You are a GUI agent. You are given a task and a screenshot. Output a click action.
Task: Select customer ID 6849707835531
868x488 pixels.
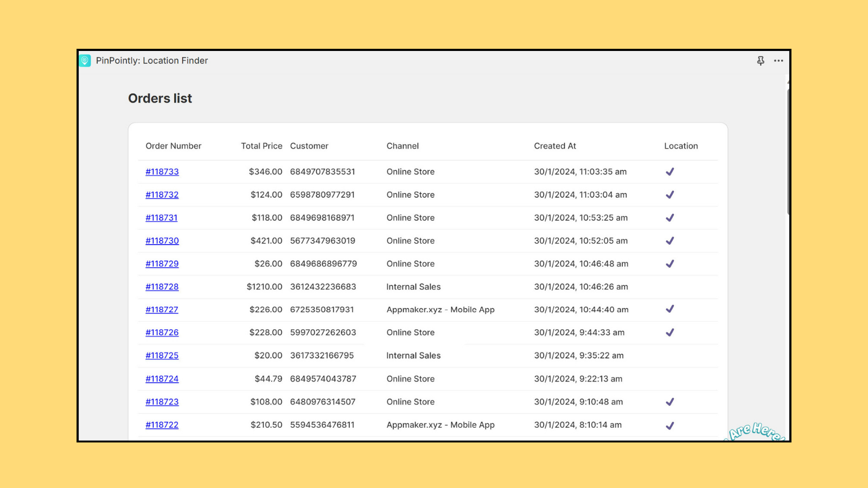323,172
